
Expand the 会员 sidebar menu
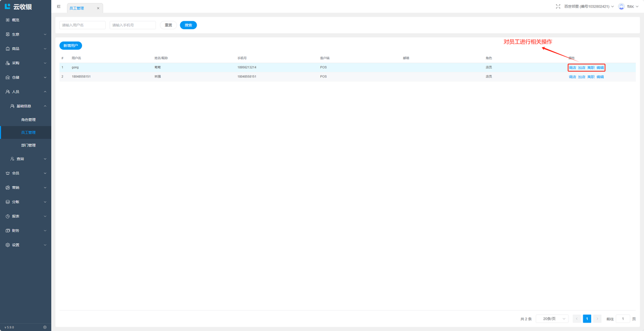point(25,173)
